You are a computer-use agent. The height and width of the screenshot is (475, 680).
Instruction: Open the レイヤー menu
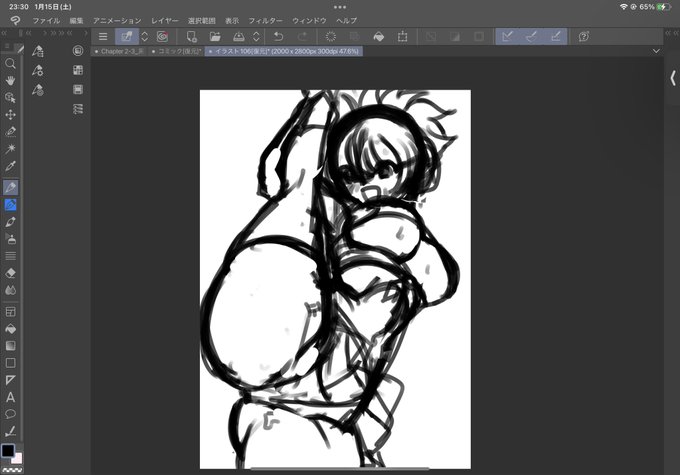pos(165,20)
